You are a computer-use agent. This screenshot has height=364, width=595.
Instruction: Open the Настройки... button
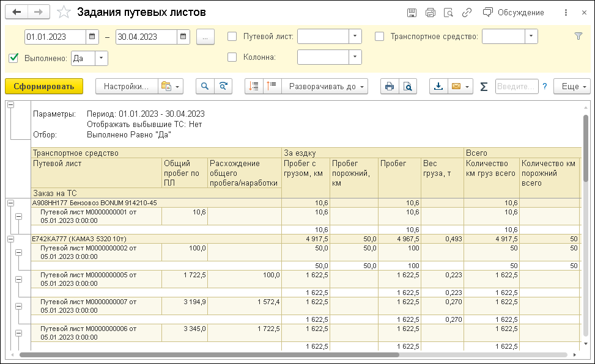[x=127, y=87]
